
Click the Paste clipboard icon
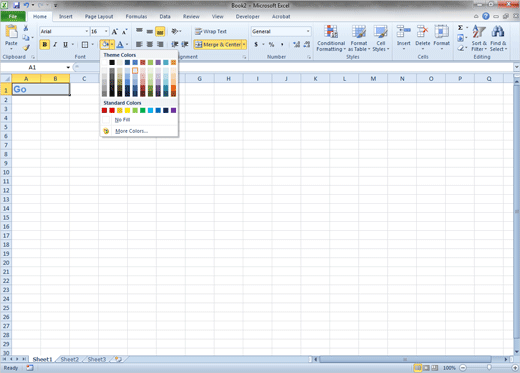[11, 32]
